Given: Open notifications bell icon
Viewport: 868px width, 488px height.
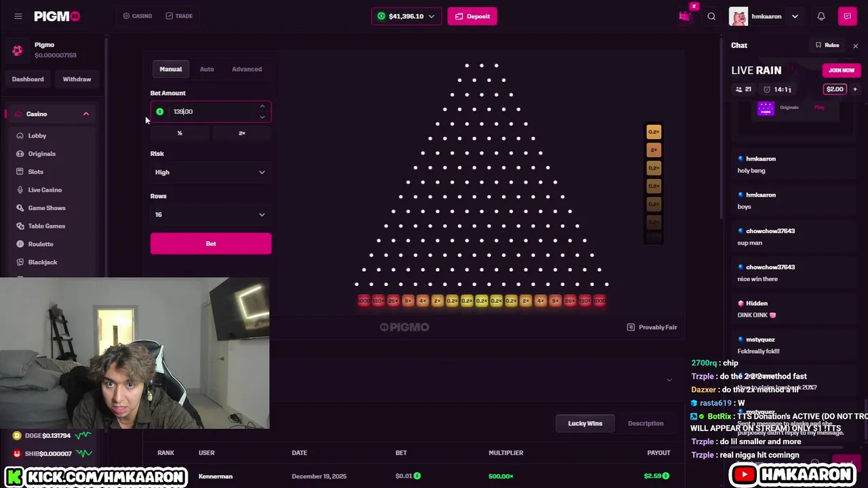Looking at the screenshot, I should tap(821, 16).
